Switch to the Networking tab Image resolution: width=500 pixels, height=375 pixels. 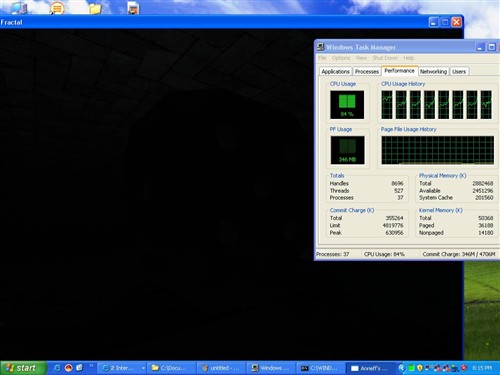[433, 72]
